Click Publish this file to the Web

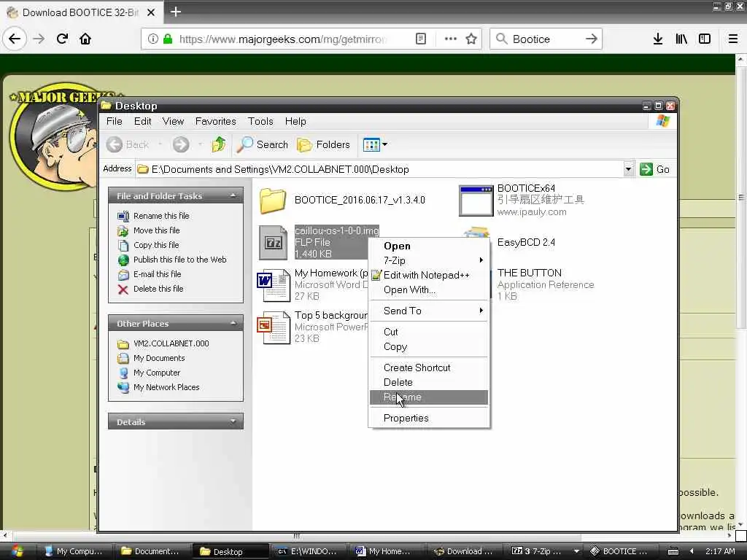179,260
